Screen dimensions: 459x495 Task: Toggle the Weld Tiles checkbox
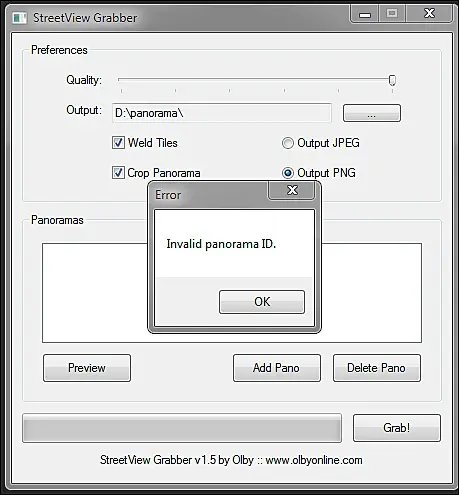tap(118, 143)
